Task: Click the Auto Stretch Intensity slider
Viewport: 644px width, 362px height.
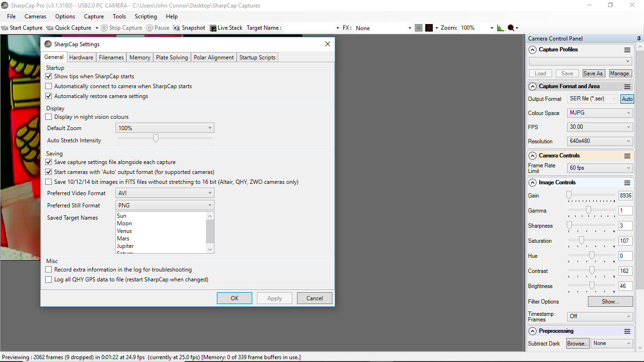Action: coord(165,139)
